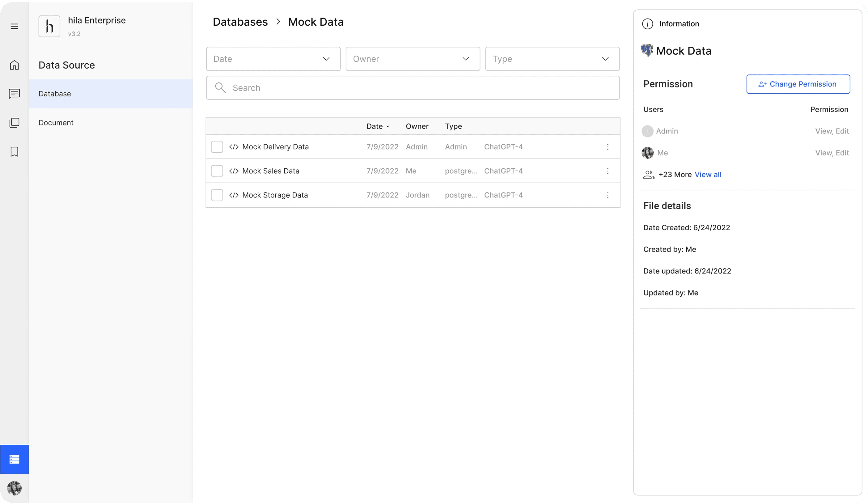Viewport: 868px width, 504px height.
Task: Check the Mock Delivery Data checkbox
Action: coord(217,147)
